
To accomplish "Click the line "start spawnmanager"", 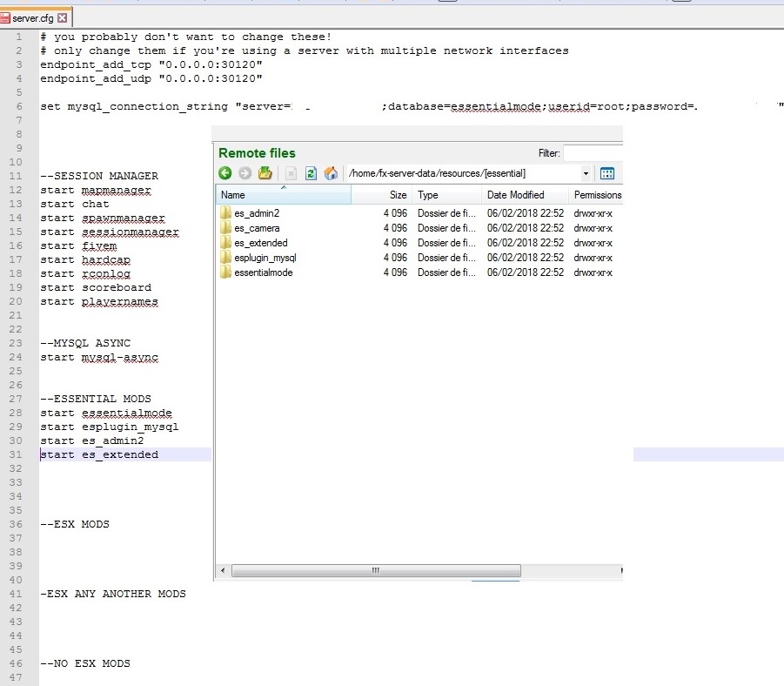I will (103, 219).
